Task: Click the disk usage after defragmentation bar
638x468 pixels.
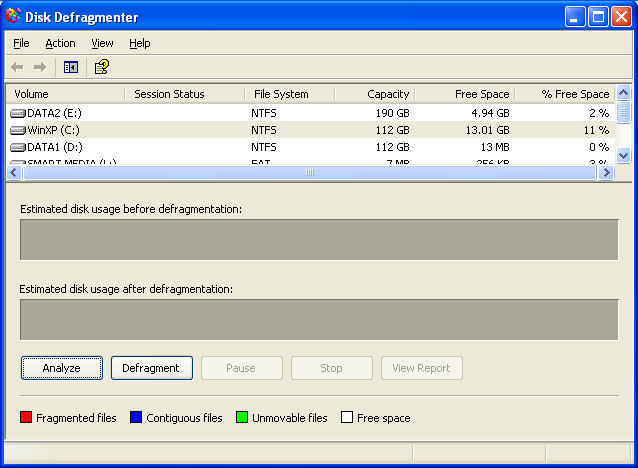Action: click(x=319, y=319)
